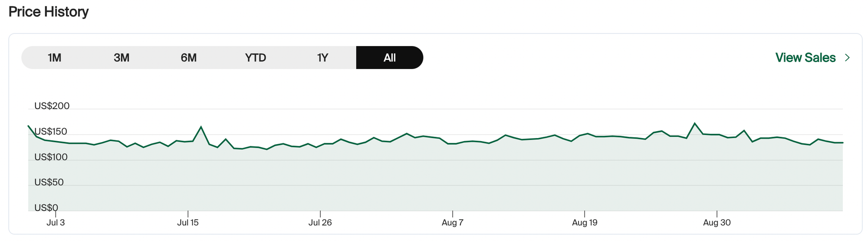Click the Price History heading

(49, 12)
